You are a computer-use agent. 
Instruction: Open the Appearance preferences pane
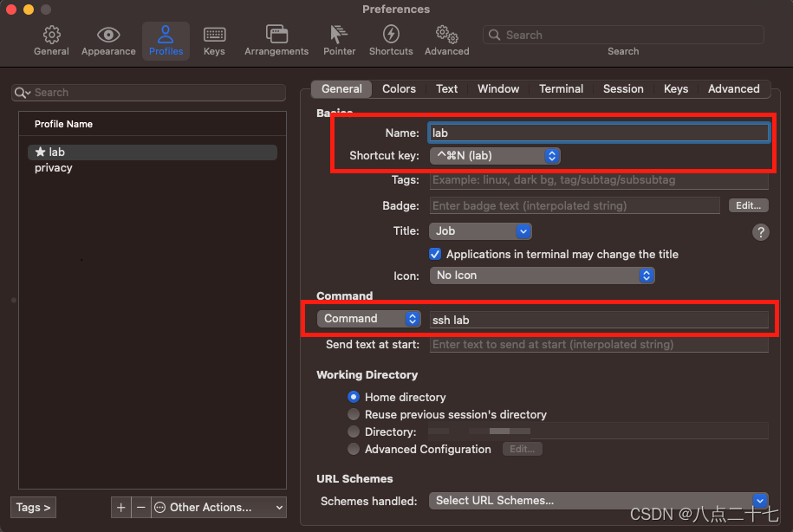[108, 41]
